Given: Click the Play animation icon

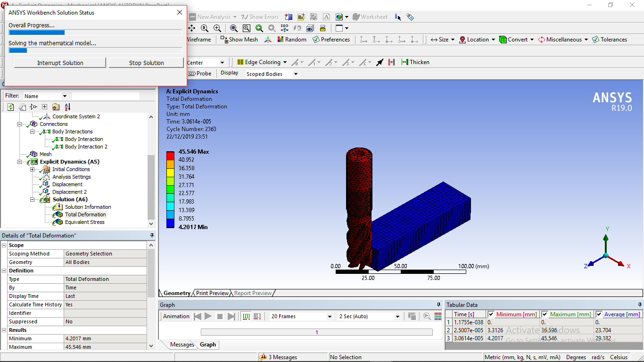Looking at the screenshot, I should pyautogui.click(x=208, y=316).
